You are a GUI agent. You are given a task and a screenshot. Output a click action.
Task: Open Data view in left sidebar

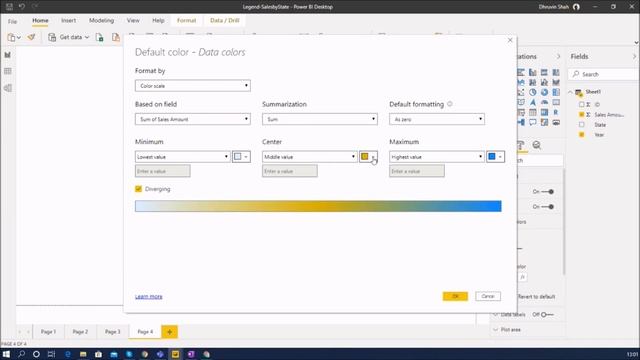click(x=8, y=71)
